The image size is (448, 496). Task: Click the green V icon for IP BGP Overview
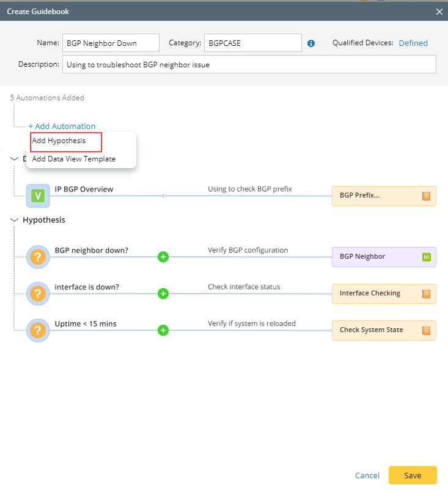pyautogui.click(x=38, y=196)
